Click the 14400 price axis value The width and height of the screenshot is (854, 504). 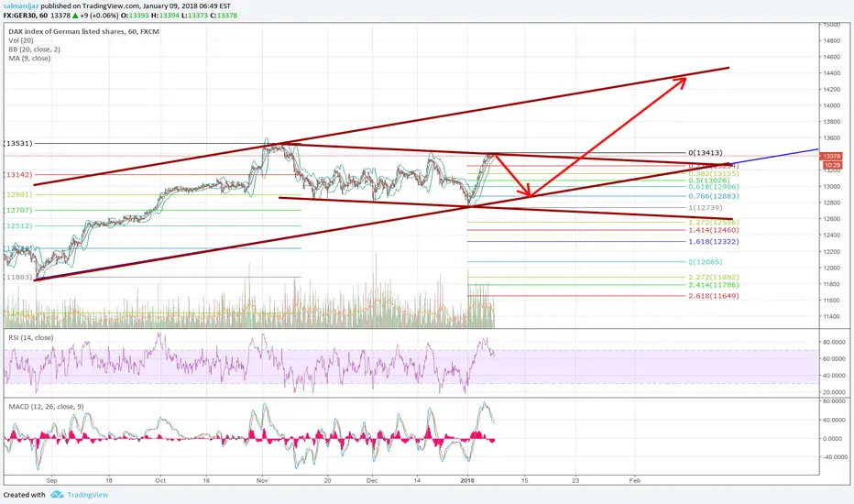pos(831,73)
